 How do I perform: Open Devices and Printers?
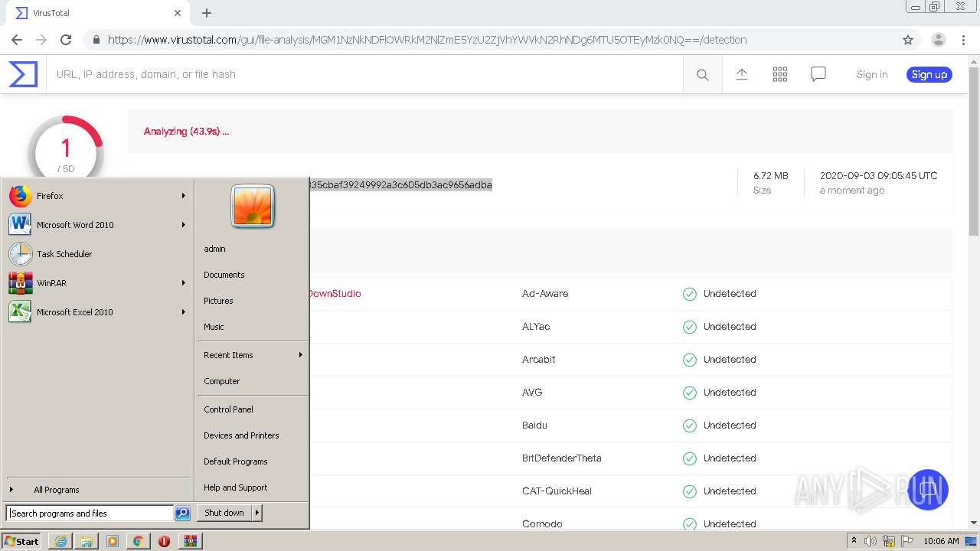241,435
